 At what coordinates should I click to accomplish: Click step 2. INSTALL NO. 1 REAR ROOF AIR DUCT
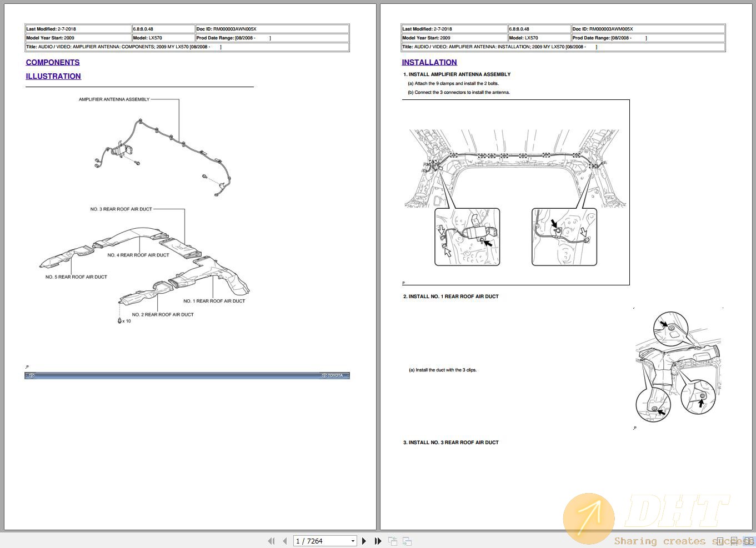click(450, 296)
